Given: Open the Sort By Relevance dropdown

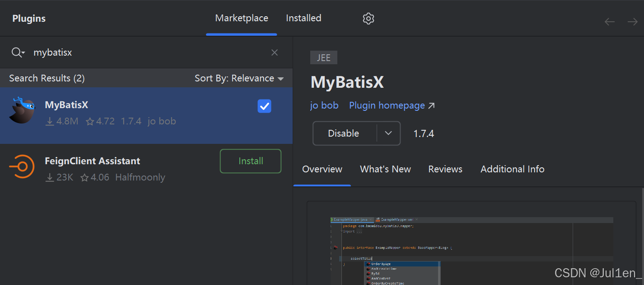Looking at the screenshot, I should pyautogui.click(x=239, y=78).
